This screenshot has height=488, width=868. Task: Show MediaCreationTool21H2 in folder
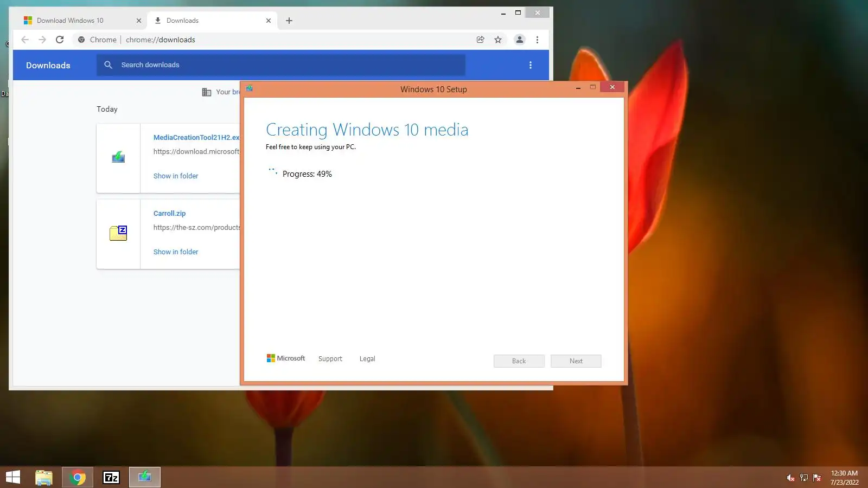(x=176, y=176)
